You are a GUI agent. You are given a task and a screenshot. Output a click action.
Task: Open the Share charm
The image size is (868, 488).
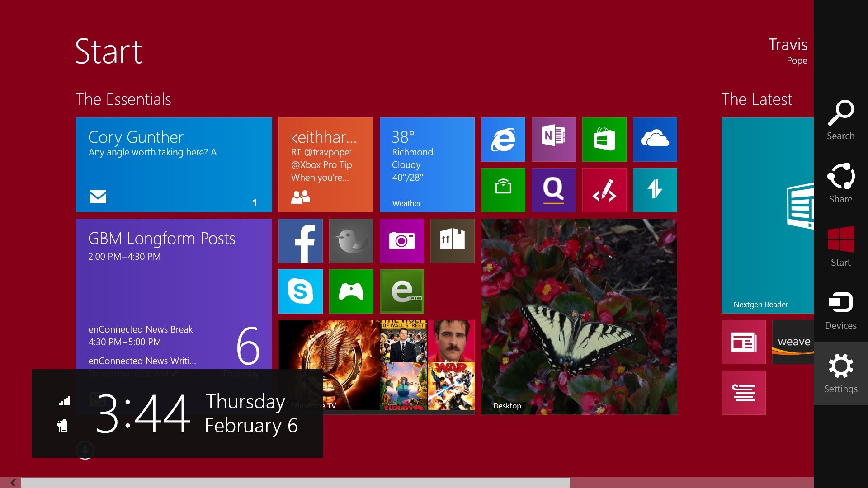click(x=840, y=183)
